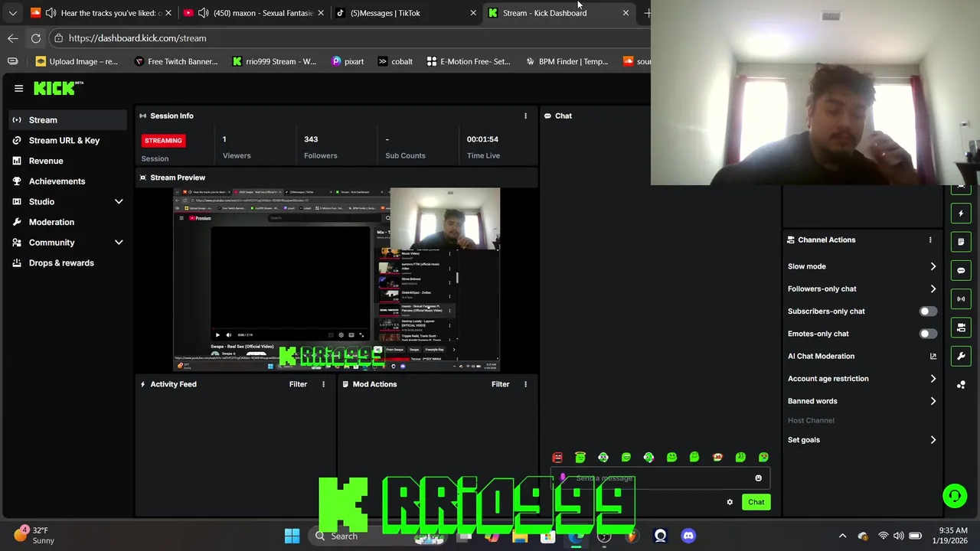Open the cobalt bookmark
This screenshot has width=980, height=551.
(395, 61)
